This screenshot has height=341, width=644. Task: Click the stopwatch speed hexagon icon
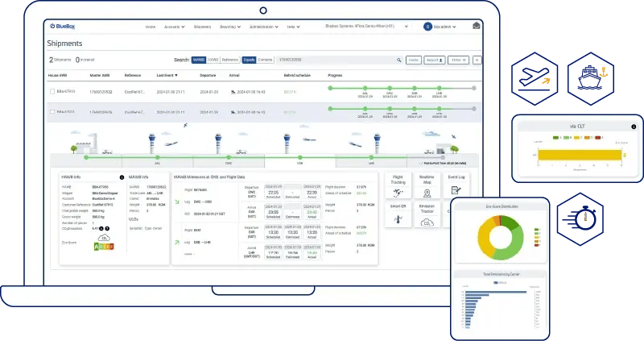(580, 219)
